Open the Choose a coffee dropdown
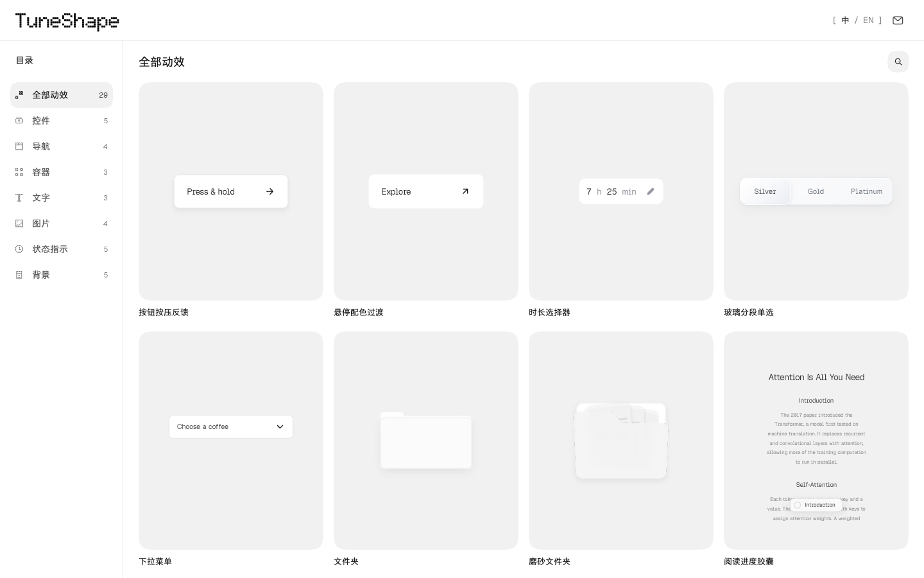The image size is (924, 578). pyautogui.click(x=231, y=426)
